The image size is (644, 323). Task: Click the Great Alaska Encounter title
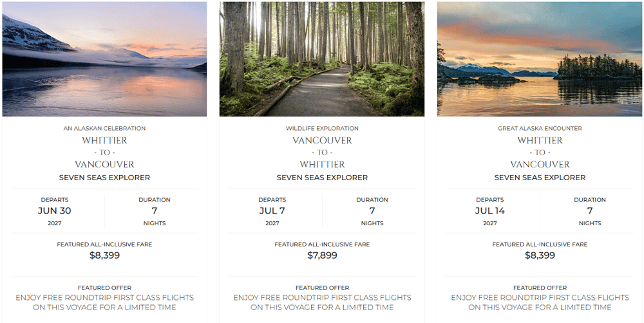[540, 129]
